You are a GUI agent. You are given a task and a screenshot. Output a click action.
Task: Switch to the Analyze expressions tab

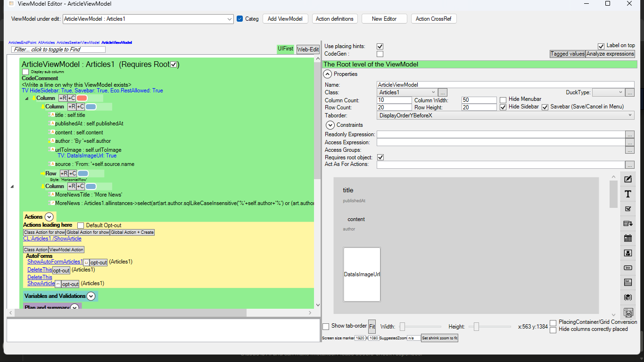pos(610,54)
